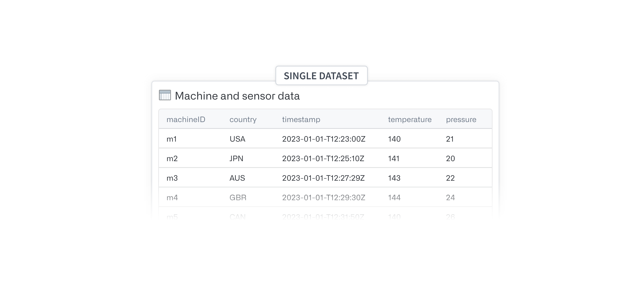Select timestamp 2023-01-01-T12:23:00Z

(324, 139)
